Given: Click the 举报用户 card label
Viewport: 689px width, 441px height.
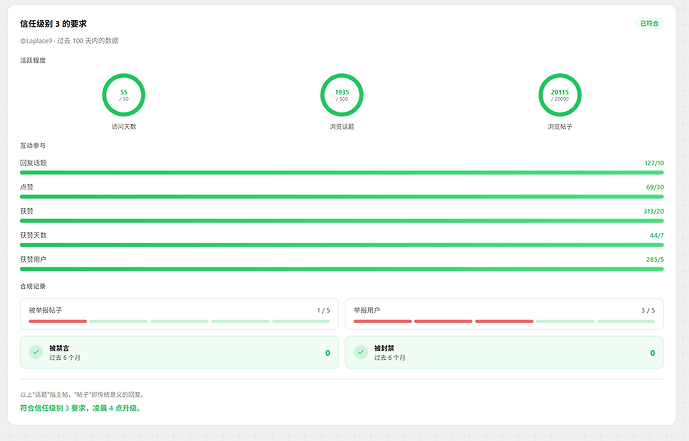Looking at the screenshot, I should (x=367, y=310).
